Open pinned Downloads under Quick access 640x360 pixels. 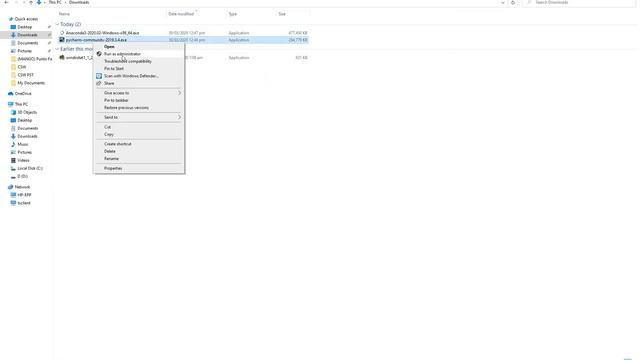click(x=27, y=35)
